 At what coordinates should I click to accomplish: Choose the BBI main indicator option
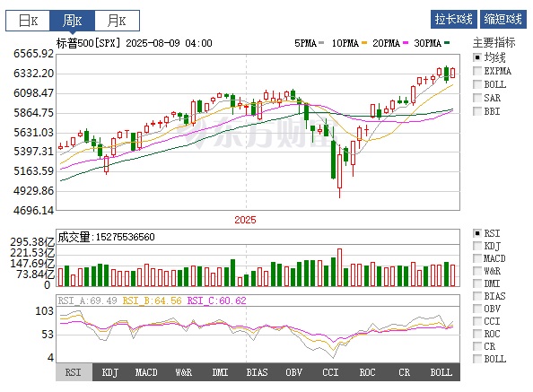coord(477,111)
